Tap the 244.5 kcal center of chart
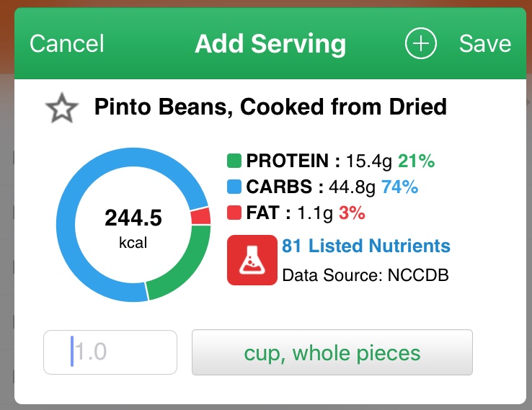 (x=133, y=227)
